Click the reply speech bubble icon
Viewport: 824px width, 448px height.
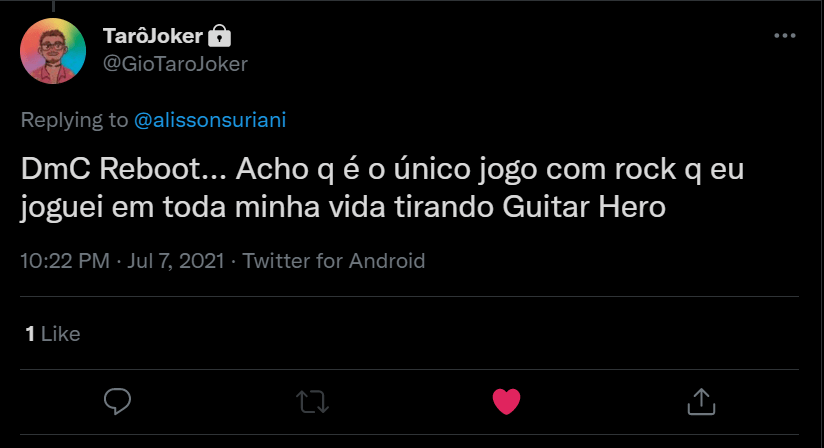pyautogui.click(x=118, y=401)
